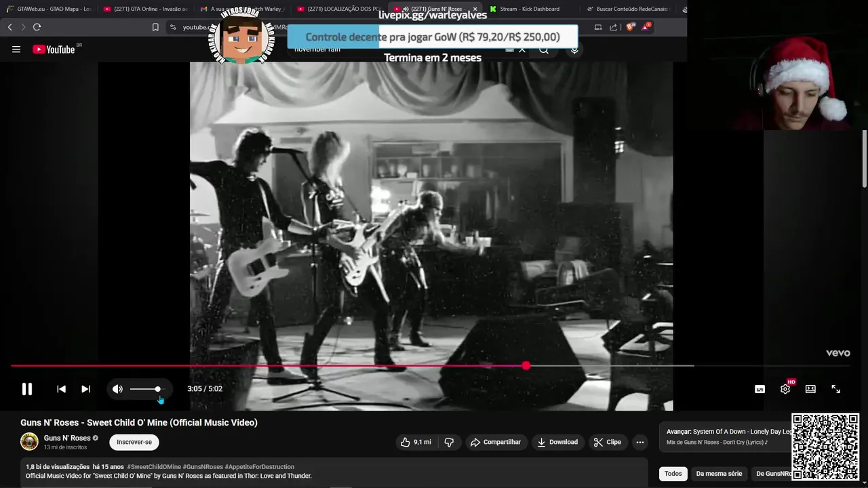The width and height of the screenshot is (868, 488).
Task: Dislike the video
Action: tap(449, 442)
